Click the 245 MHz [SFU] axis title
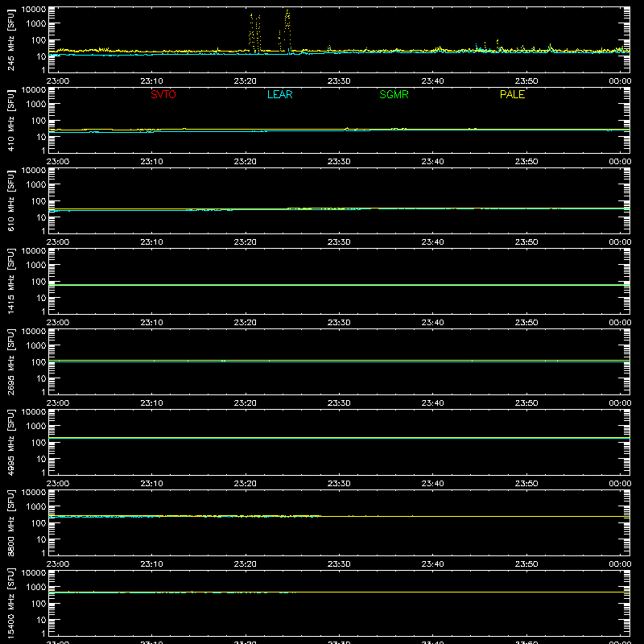Viewport: 644px width, 644px height. pyautogui.click(x=10, y=40)
